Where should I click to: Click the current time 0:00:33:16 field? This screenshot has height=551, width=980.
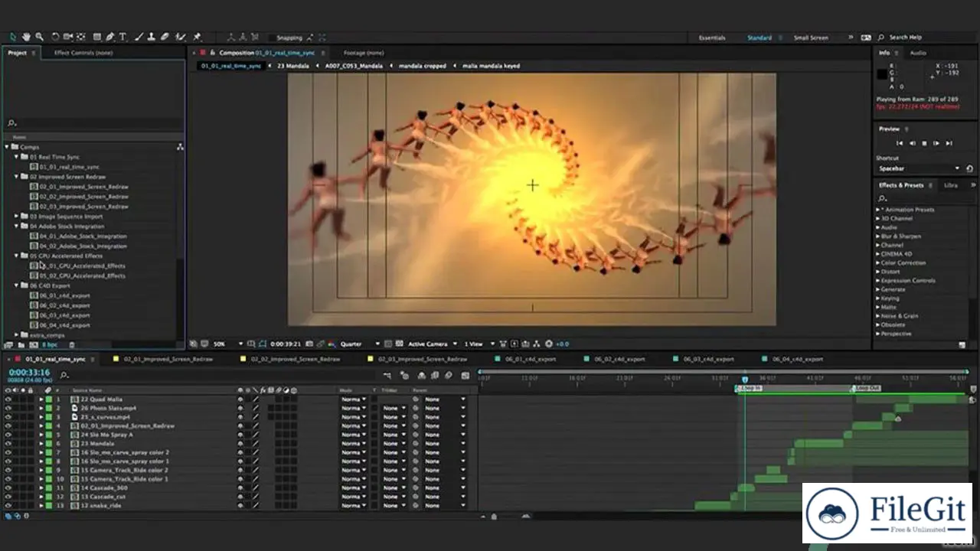pos(29,373)
